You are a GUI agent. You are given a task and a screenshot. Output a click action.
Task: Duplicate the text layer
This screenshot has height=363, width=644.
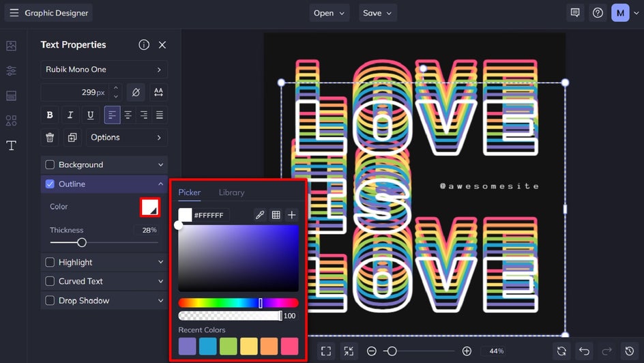click(72, 138)
